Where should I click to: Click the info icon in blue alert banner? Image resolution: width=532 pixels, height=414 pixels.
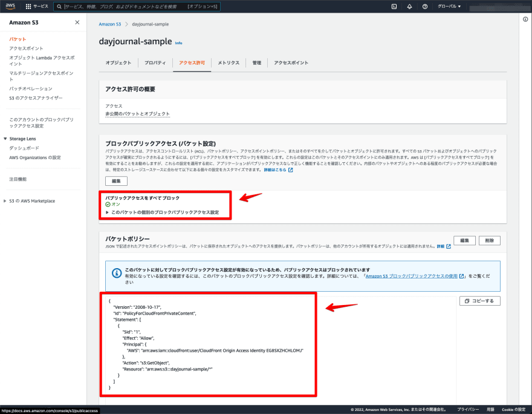(117, 273)
